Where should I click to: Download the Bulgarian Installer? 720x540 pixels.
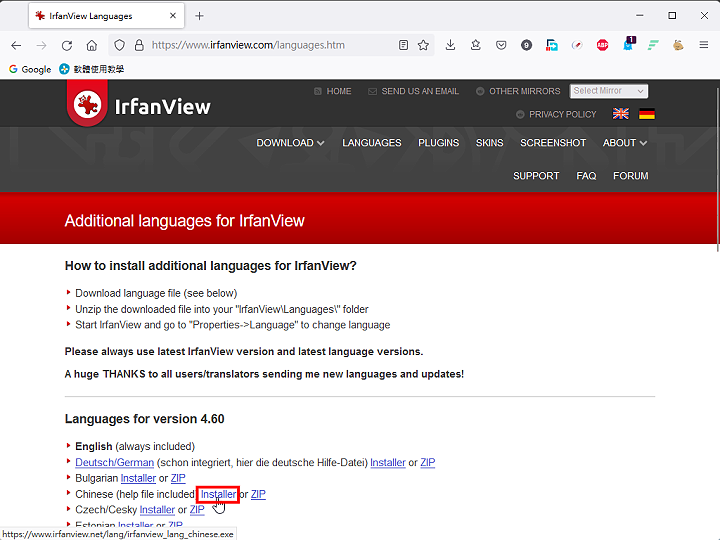138,478
